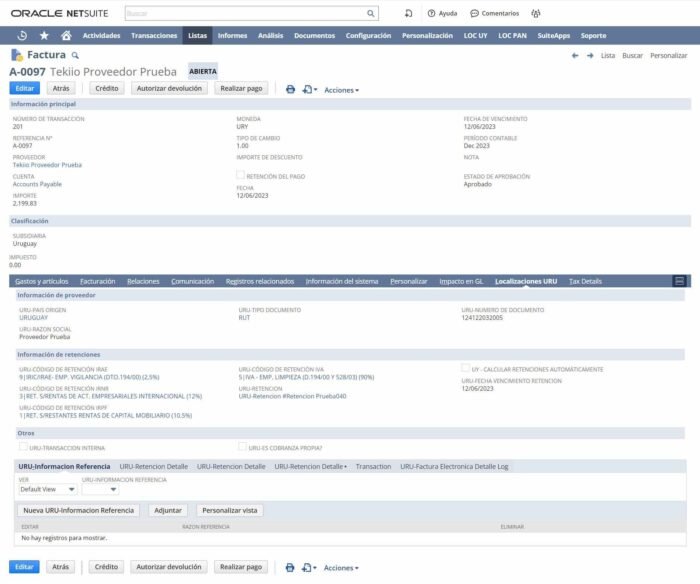
Task: Switch to Gastos y artículos tab
Action: 42,281
